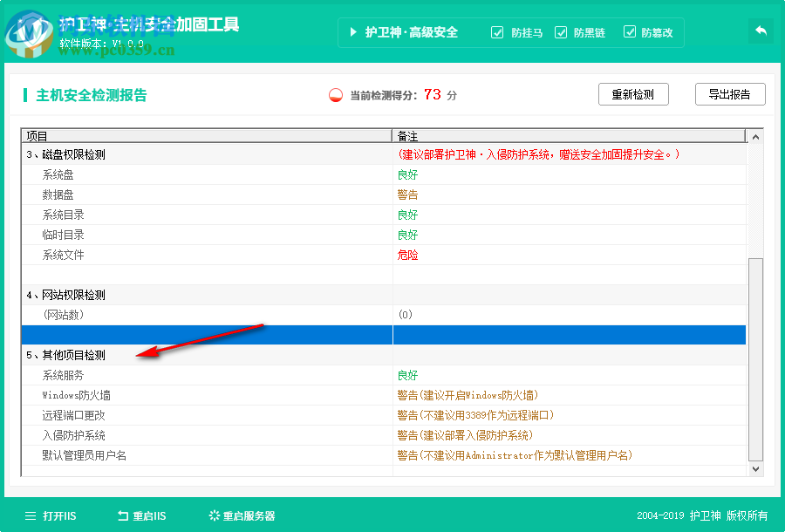
Task: Click the 重启IIS restart icon
Action: pyautogui.click(x=123, y=515)
